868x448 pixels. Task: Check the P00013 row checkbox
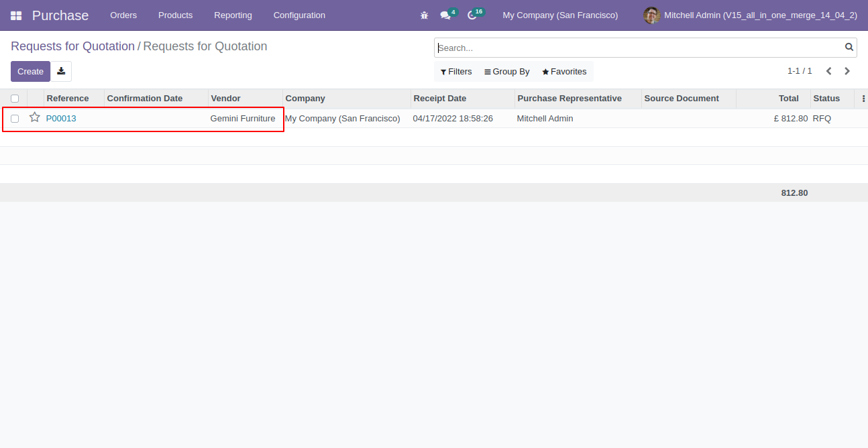(x=15, y=119)
